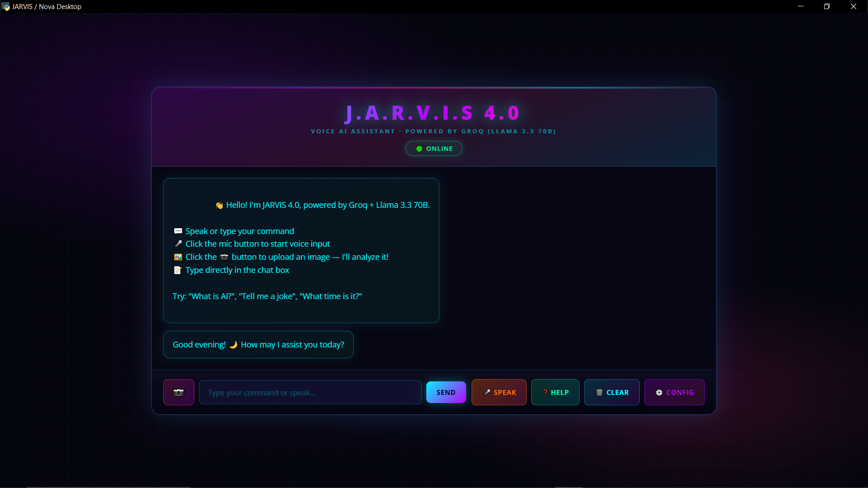Image resolution: width=868 pixels, height=488 pixels.
Task: Click the "Good evening!" greeting message
Action: pos(258,345)
